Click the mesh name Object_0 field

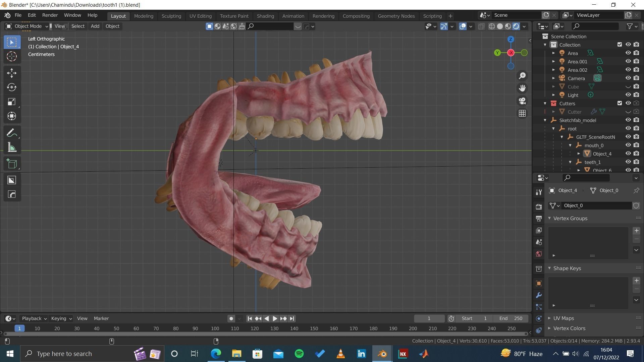597,205
